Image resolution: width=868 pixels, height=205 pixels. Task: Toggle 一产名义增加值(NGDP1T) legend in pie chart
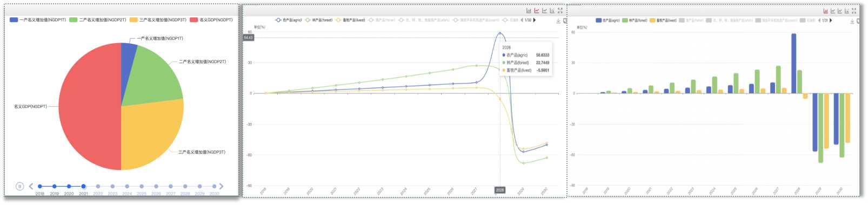(38, 20)
